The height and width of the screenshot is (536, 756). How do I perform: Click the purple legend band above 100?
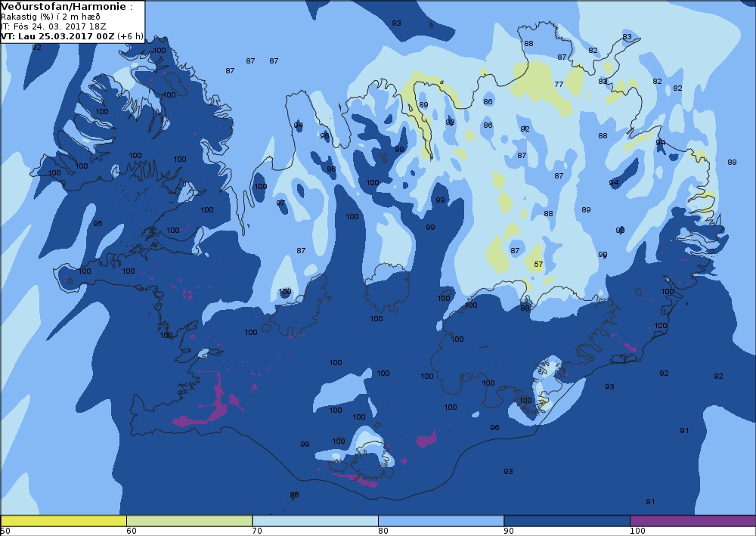tap(692, 521)
